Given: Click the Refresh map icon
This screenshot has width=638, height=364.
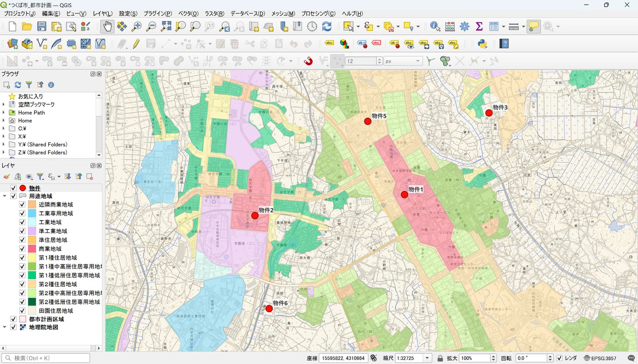Looking at the screenshot, I should [x=327, y=26].
